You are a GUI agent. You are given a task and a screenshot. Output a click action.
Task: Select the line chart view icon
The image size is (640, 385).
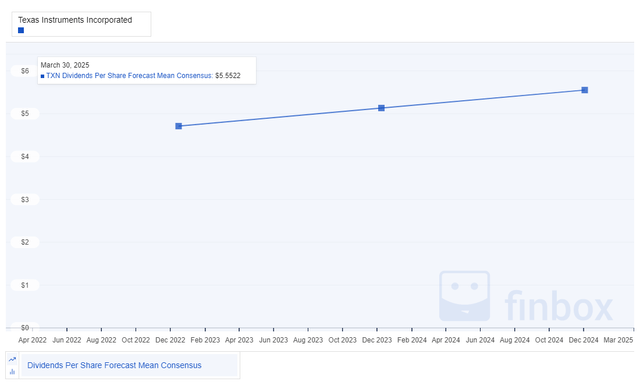pyautogui.click(x=12, y=359)
